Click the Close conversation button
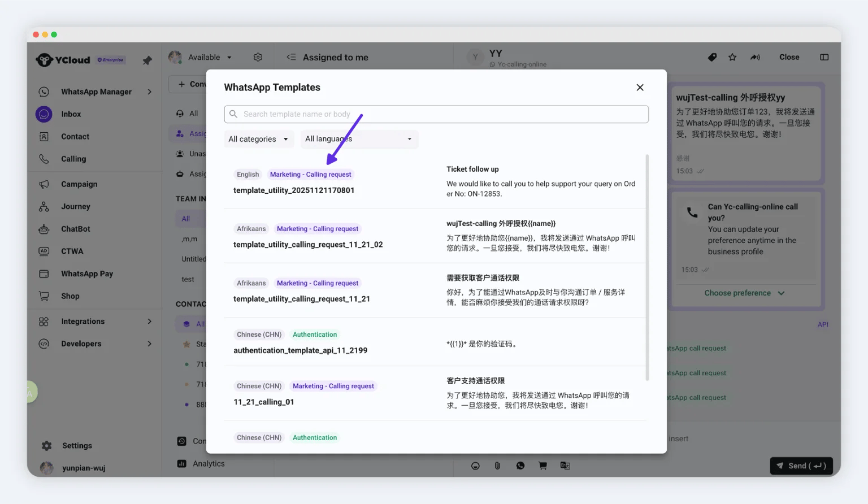 [x=789, y=57]
